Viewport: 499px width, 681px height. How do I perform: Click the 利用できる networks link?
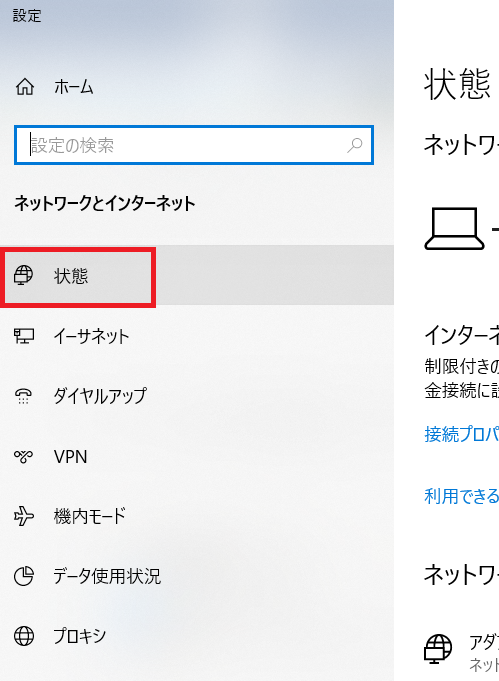pyautogui.click(x=462, y=496)
